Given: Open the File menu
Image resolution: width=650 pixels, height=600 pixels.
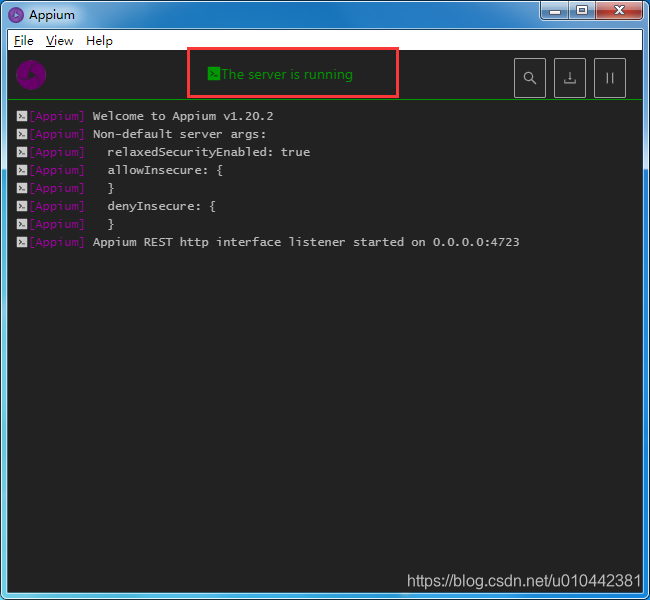Looking at the screenshot, I should (24, 41).
